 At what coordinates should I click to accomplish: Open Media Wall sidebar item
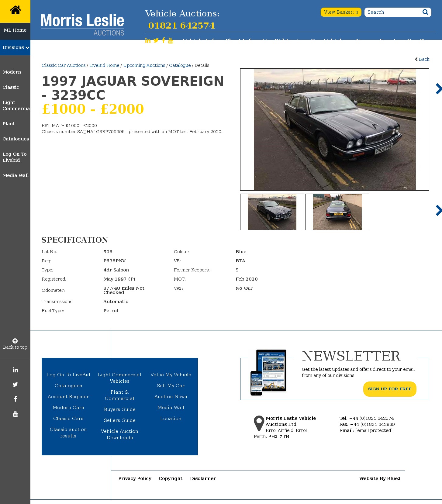coord(16,175)
